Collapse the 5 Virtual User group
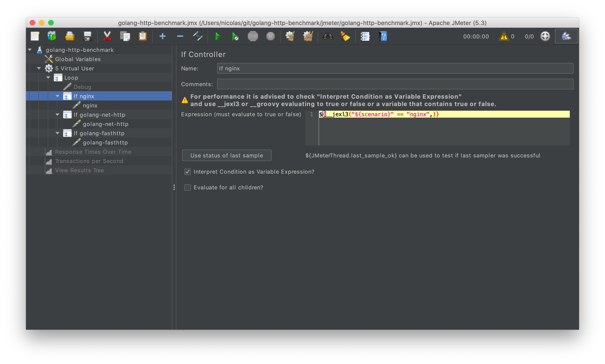This screenshot has height=364, width=605. [x=39, y=68]
